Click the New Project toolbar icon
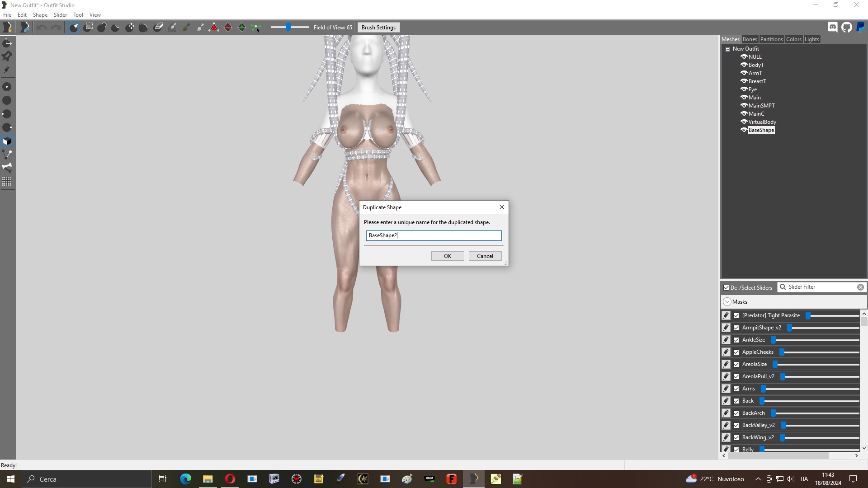This screenshot has width=868, height=488. click(x=8, y=28)
